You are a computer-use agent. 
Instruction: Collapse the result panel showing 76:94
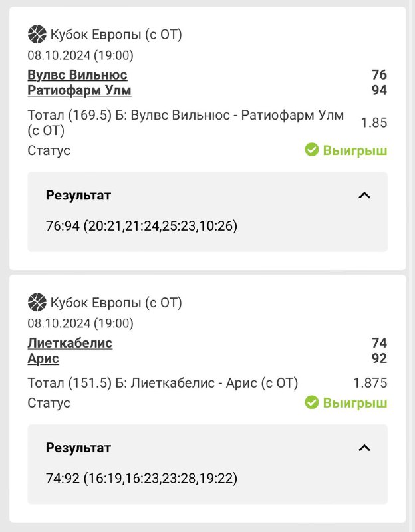pyautogui.click(x=364, y=196)
